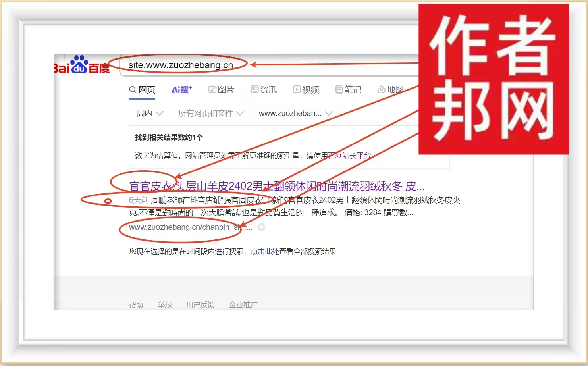Click the 企业推广 footer link
Viewport: 588px width, 366px height.
pyautogui.click(x=243, y=304)
